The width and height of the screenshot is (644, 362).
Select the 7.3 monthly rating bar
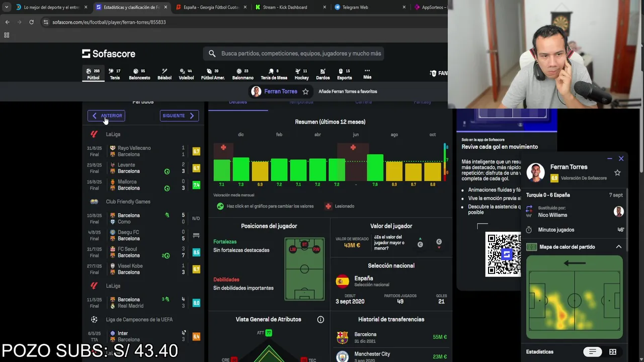click(x=241, y=169)
